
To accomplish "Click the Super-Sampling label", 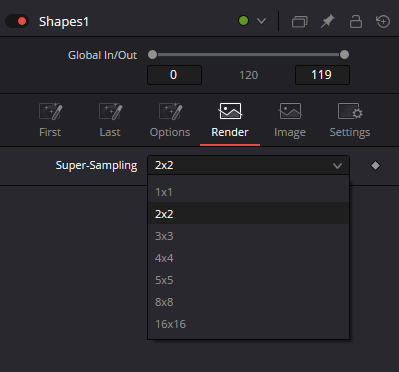I will point(96,165).
